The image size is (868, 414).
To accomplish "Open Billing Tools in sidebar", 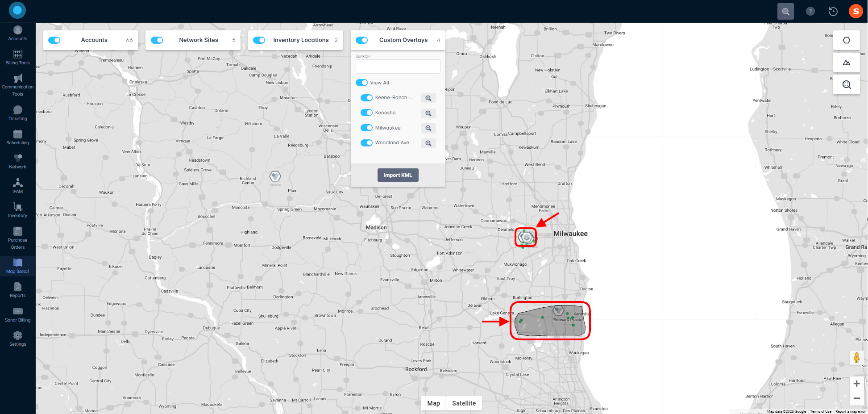I will (17, 58).
